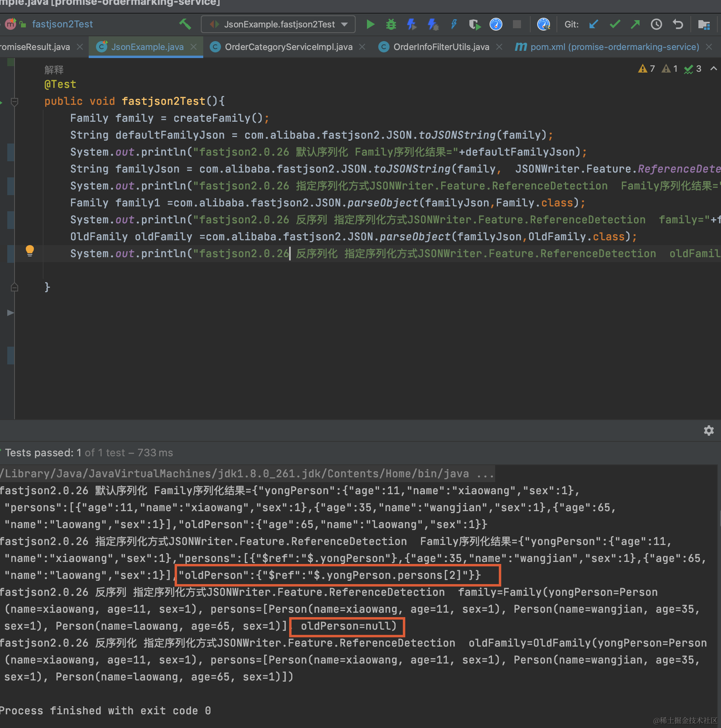Run the JsonExample.fastjson2Test configuration
Viewport: 721px width, 728px height.
point(370,25)
